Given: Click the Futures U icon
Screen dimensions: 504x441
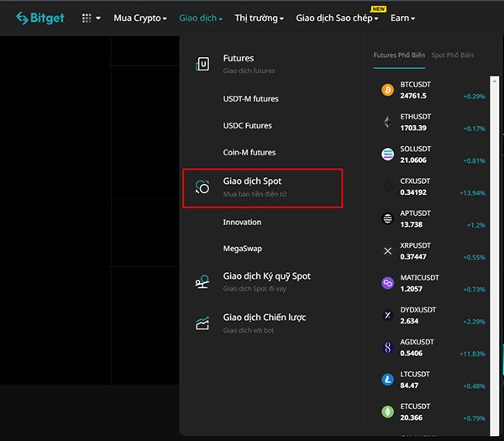Looking at the screenshot, I should click(202, 64).
